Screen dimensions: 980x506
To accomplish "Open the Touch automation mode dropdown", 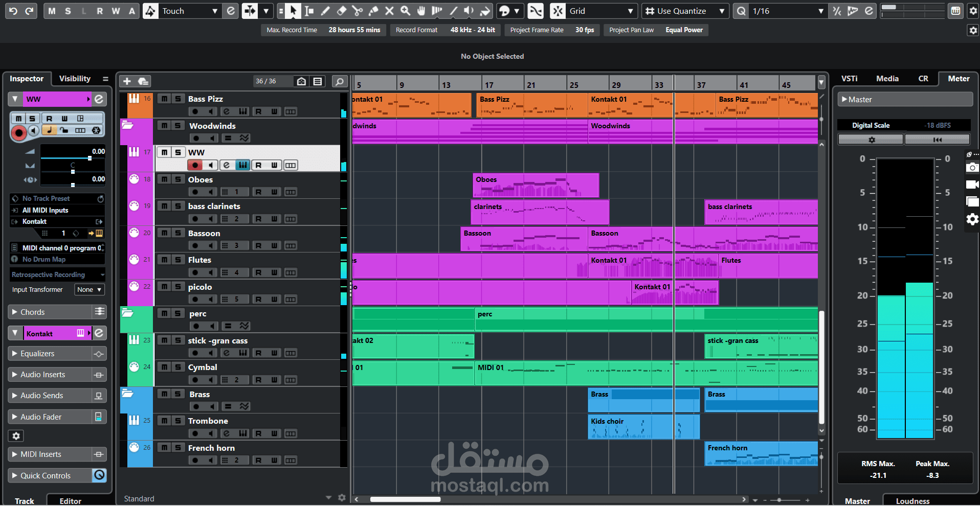I will click(190, 11).
